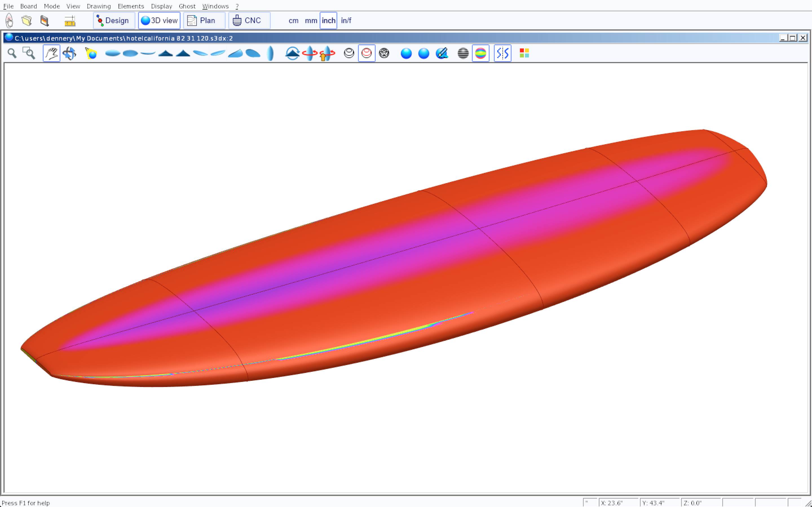Open the CNC mode
Screen dimensions: 812x507
tap(249, 21)
